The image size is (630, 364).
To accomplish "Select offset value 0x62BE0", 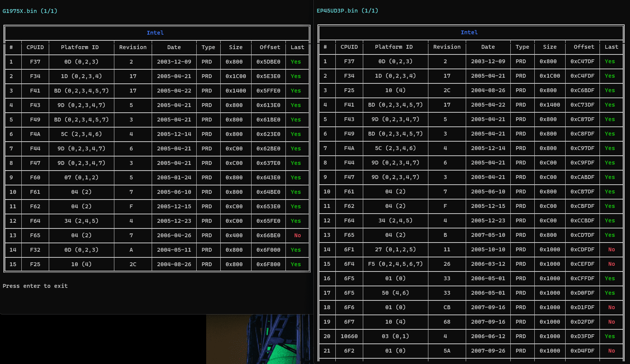I will pos(268,148).
